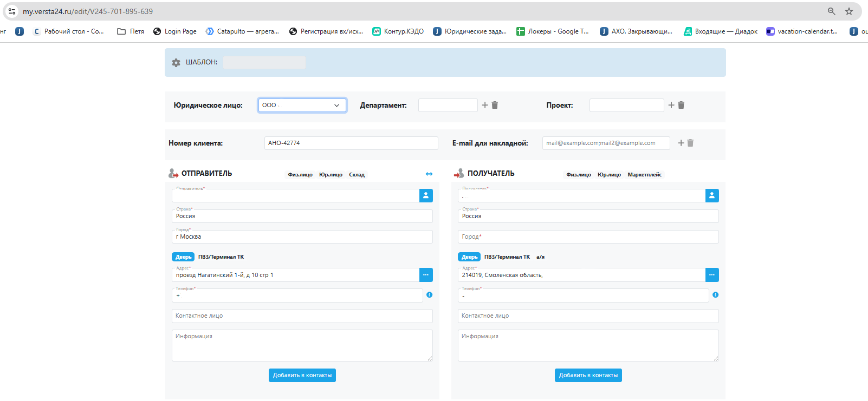
Task: Click the Номер клиента input field
Action: (x=351, y=143)
